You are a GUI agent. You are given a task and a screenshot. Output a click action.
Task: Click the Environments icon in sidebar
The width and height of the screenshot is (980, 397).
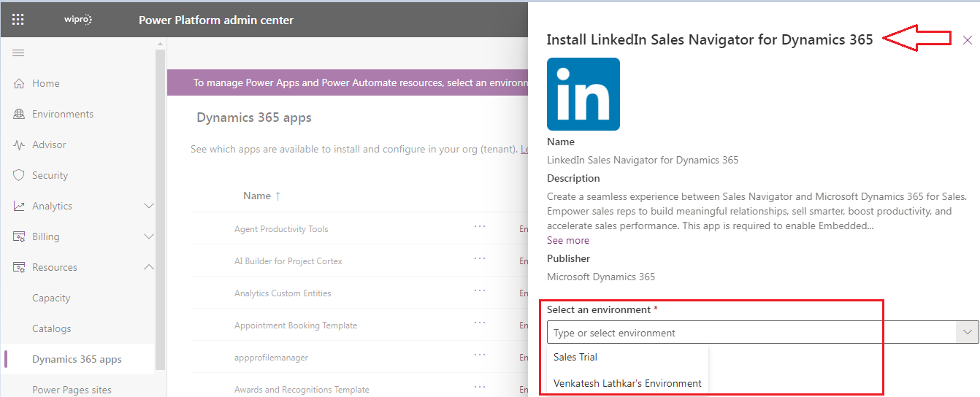click(x=19, y=114)
